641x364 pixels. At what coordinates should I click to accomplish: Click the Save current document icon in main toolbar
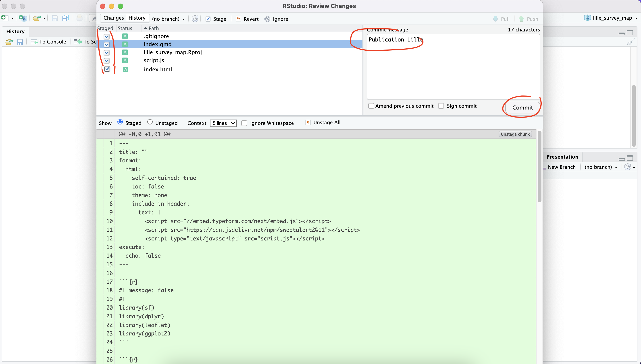(x=54, y=18)
